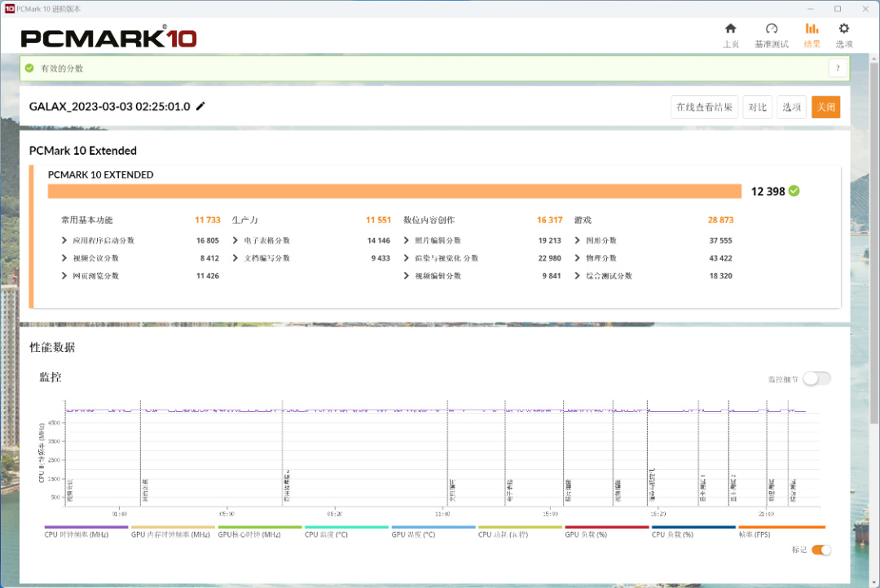
Task: Click the 选项 button beside 对比
Action: click(791, 108)
